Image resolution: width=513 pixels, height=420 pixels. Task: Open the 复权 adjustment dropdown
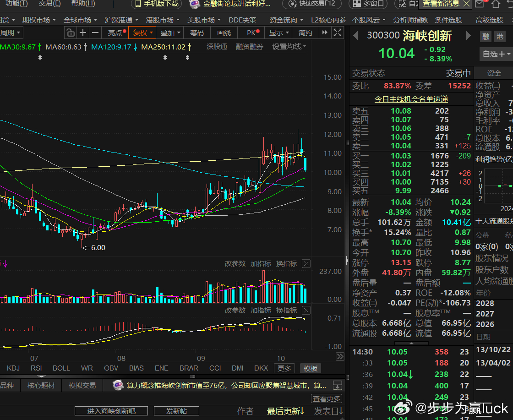pos(142,33)
